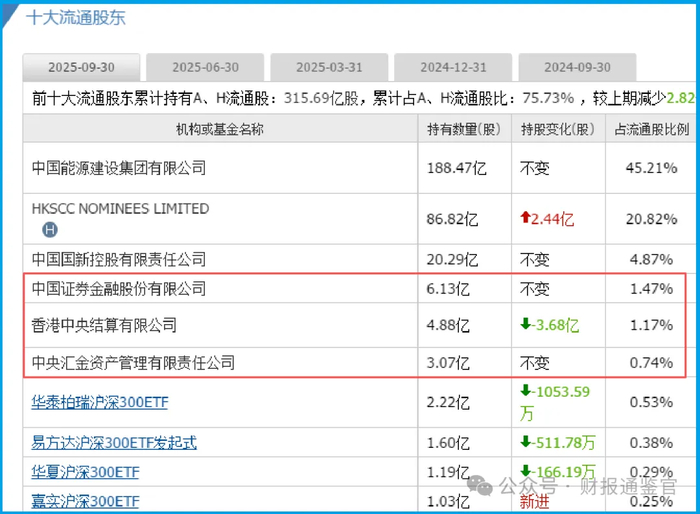
Task: Click the 1.47% ratio cell
Action: pos(651,289)
